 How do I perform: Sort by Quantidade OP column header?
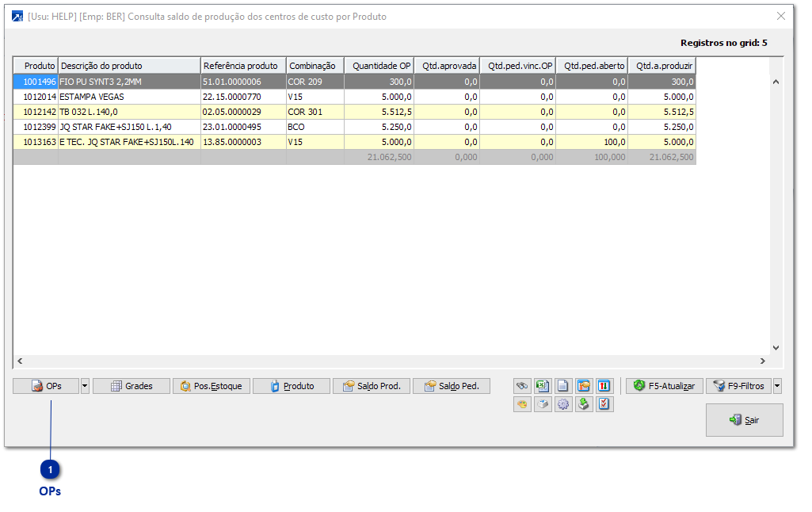click(379, 66)
